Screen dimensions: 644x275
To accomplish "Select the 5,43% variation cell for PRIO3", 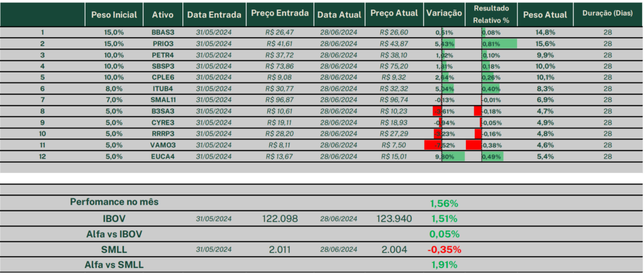I will [444, 43].
